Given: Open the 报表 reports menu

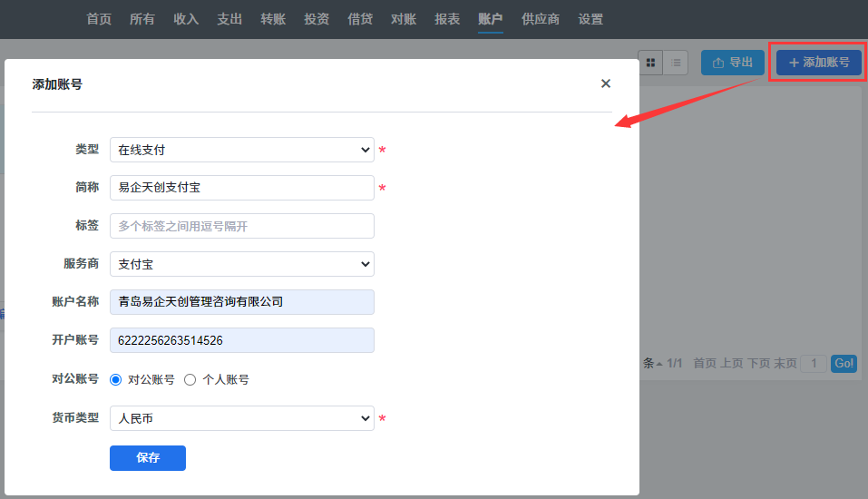Looking at the screenshot, I should 447,19.
